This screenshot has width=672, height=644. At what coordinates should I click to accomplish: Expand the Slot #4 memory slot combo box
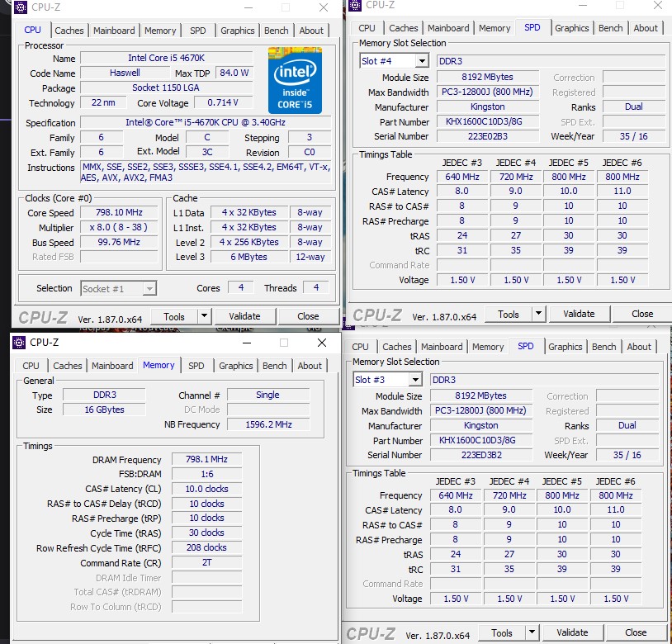pyautogui.click(x=422, y=61)
